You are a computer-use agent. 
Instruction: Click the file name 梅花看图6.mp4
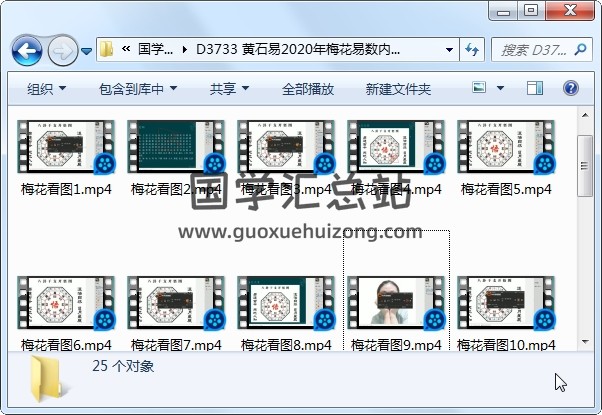[66, 344]
